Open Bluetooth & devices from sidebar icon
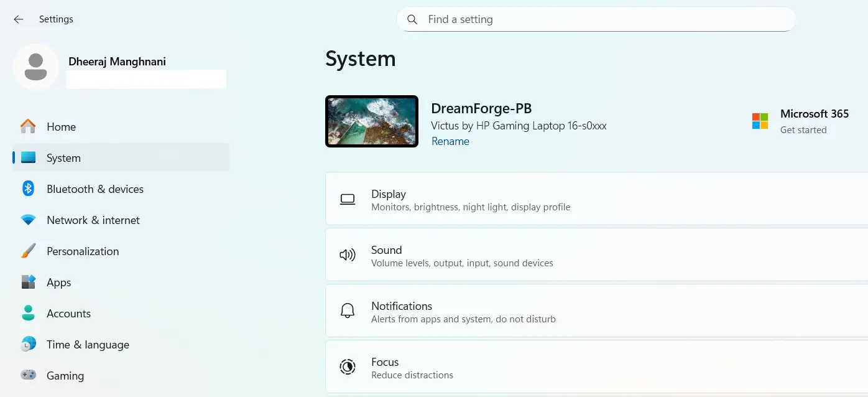868x397 pixels. (x=27, y=189)
